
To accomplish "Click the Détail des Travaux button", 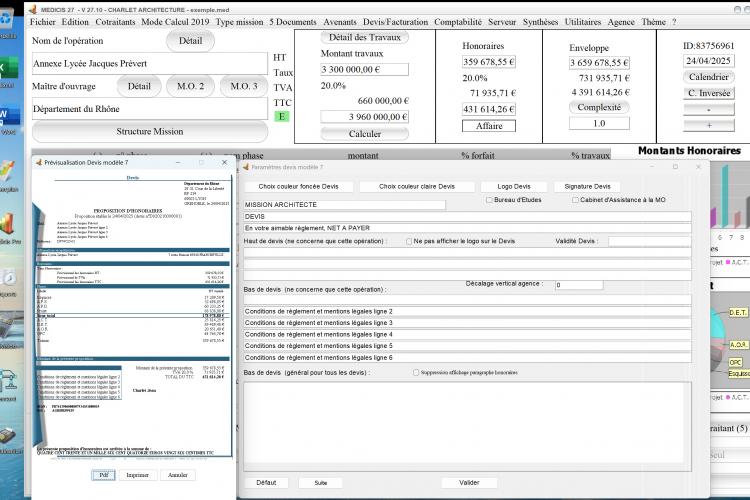I will tap(364, 37).
